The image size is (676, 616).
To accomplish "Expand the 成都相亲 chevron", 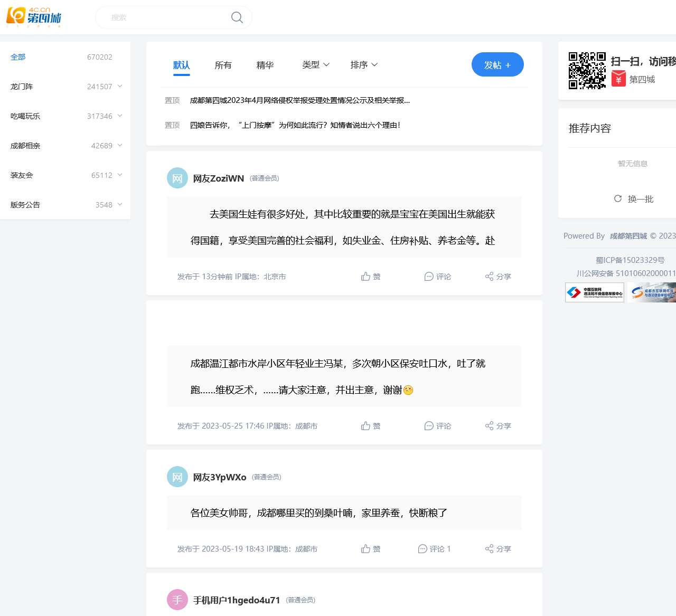I will click(120, 145).
